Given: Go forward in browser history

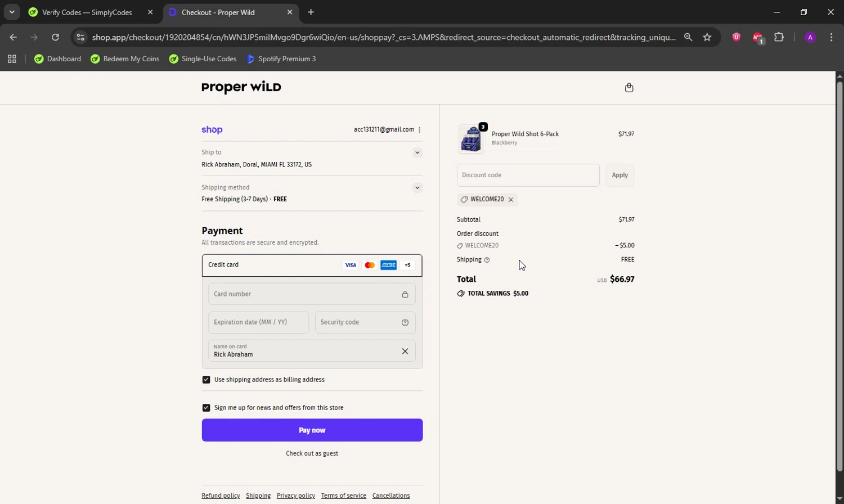Looking at the screenshot, I should coord(34,37).
